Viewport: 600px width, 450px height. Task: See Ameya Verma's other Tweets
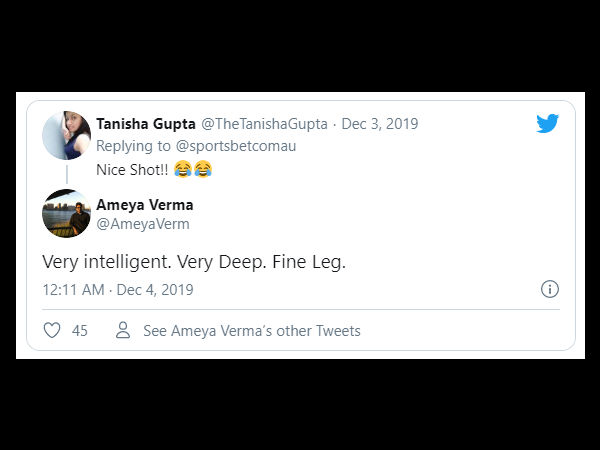coord(251,330)
